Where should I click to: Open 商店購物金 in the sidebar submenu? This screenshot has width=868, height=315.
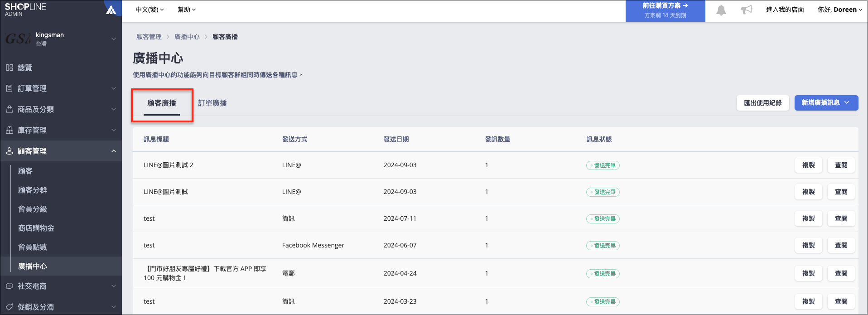pyautogui.click(x=36, y=228)
